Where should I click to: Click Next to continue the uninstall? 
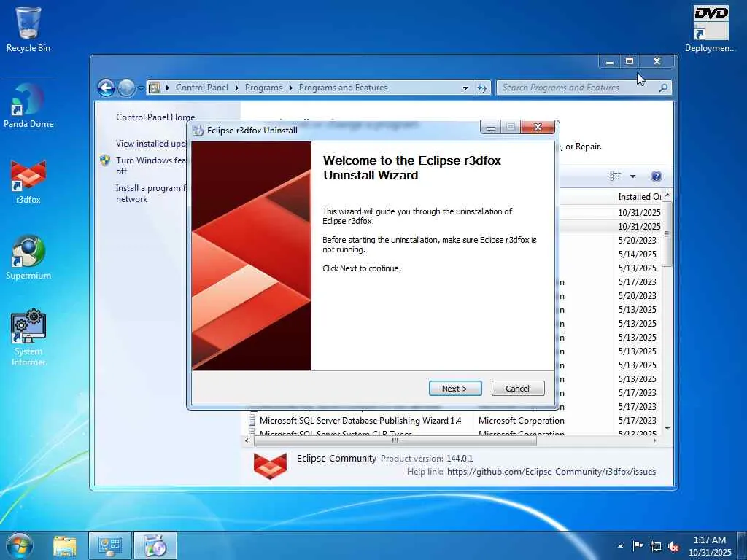pyautogui.click(x=455, y=389)
